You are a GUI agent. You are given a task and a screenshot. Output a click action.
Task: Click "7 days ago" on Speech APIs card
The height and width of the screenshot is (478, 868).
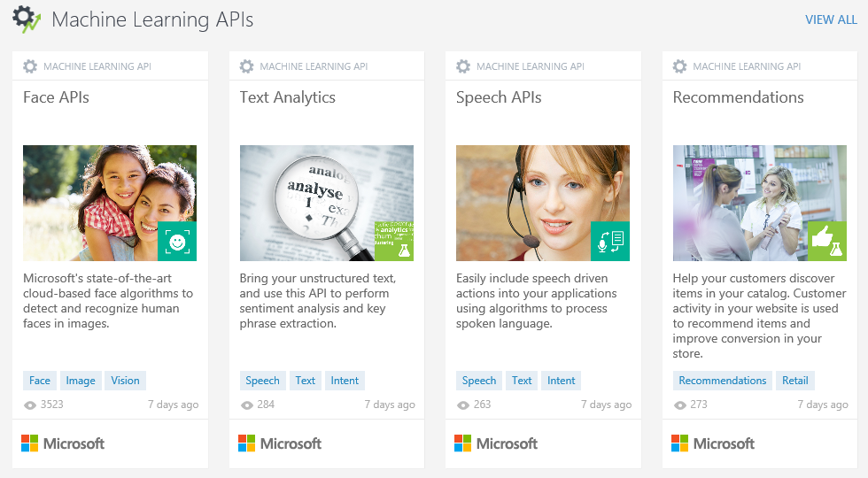tap(606, 405)
